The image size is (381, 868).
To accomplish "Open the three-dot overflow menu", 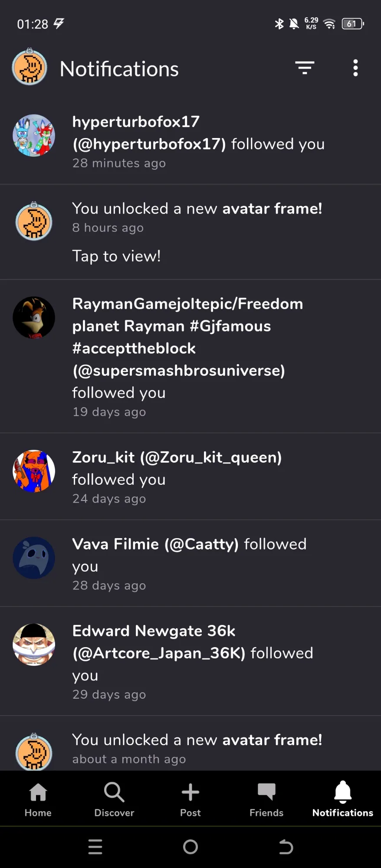I will tap(355, 68).
